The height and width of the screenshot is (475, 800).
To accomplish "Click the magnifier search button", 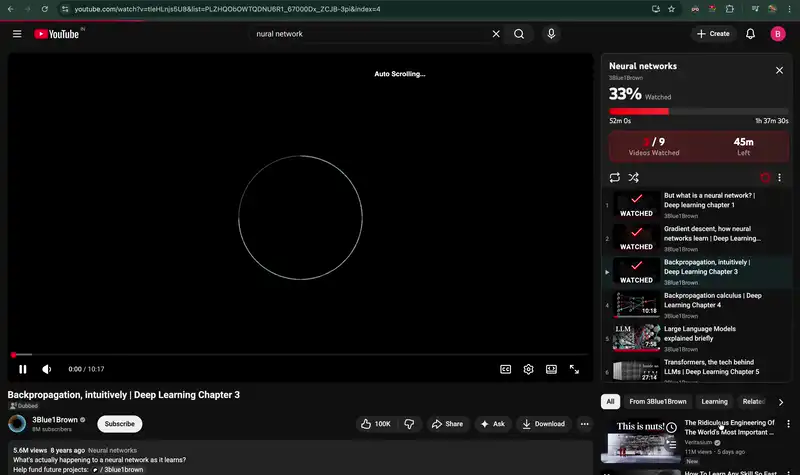I will 519,34.
